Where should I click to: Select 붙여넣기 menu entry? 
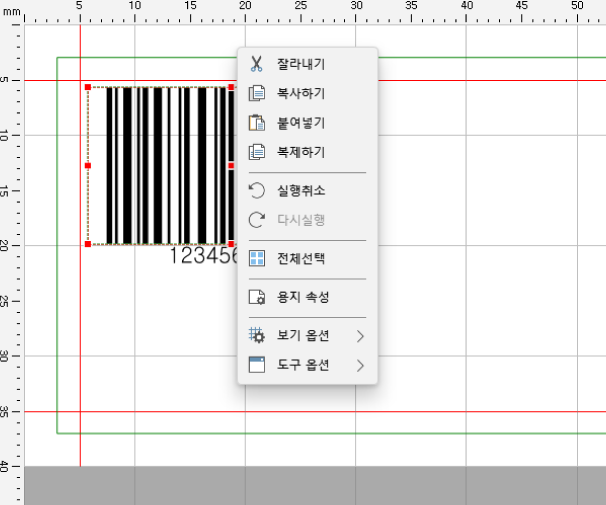coord(308,123)
